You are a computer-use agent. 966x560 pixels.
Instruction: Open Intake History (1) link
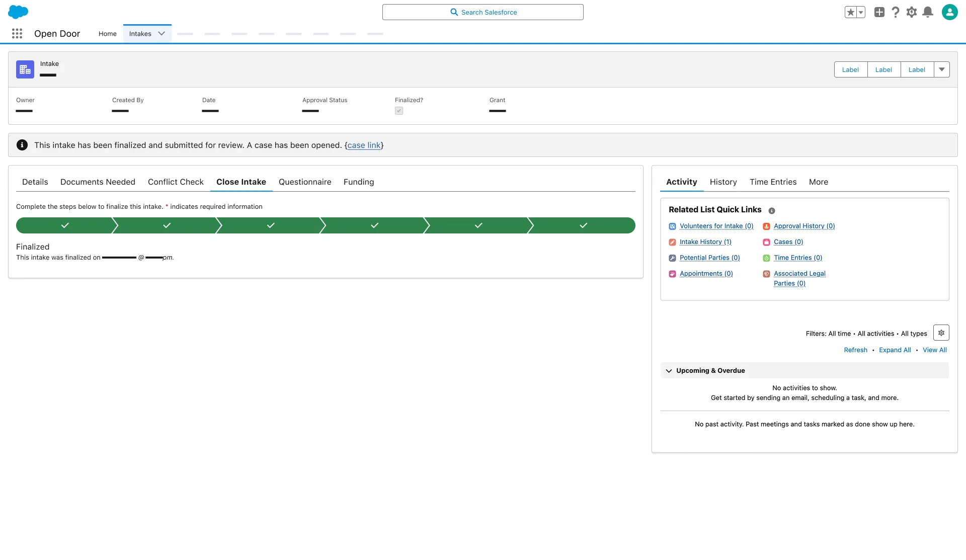coord(705,242)
